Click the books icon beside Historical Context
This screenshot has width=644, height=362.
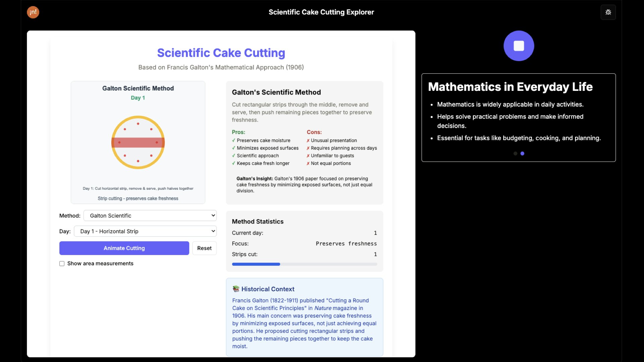coord(236,289)
